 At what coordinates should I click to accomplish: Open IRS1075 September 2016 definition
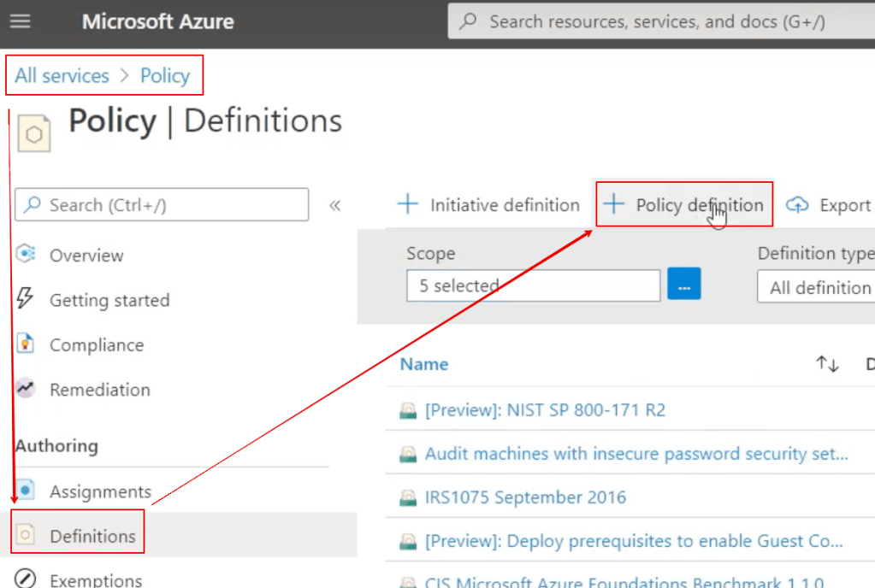pyautogui.click(x=525, y=497)
